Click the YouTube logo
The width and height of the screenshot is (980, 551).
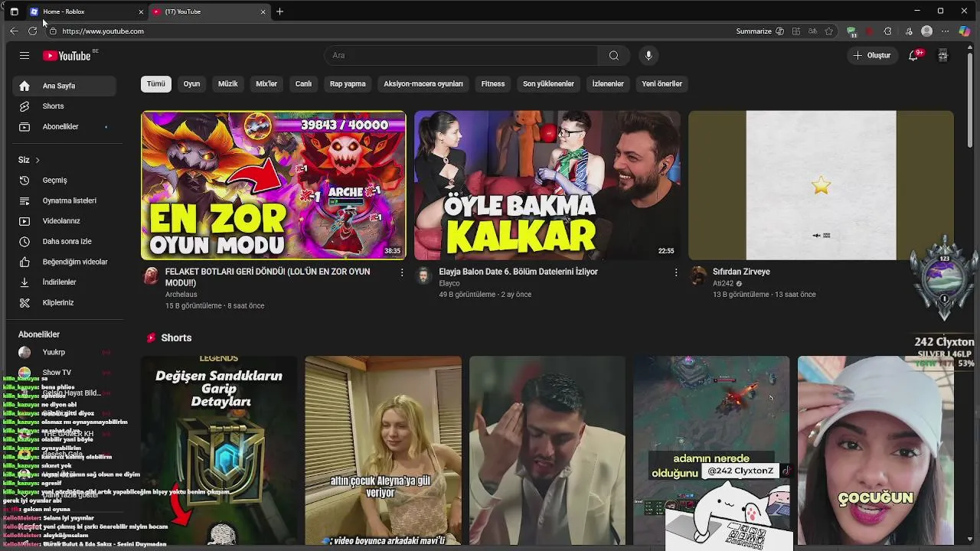point(67,55)
